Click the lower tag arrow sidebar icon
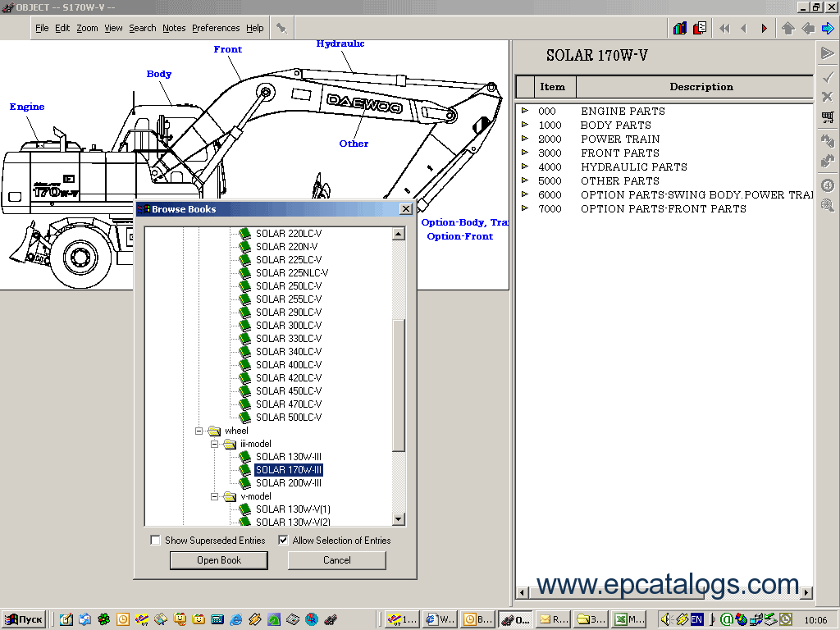 point(828,161)
